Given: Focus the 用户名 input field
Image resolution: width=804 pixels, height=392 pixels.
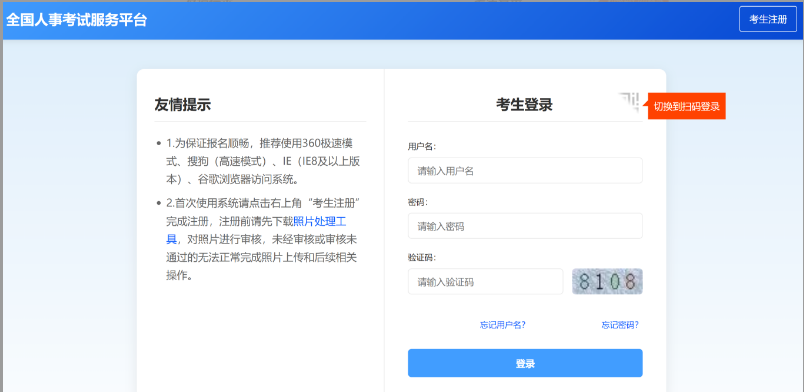Looking at the screenshot, I should (525, 170).
